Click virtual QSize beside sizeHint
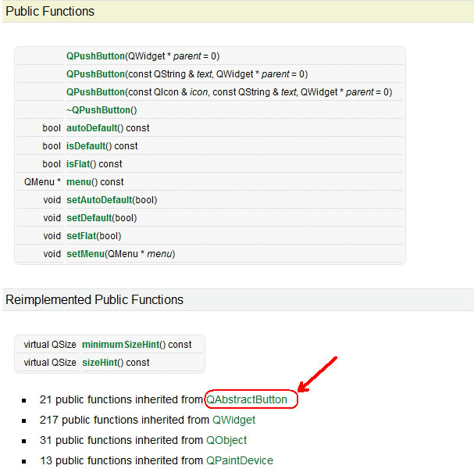474x476 pixels. (50, 363)
